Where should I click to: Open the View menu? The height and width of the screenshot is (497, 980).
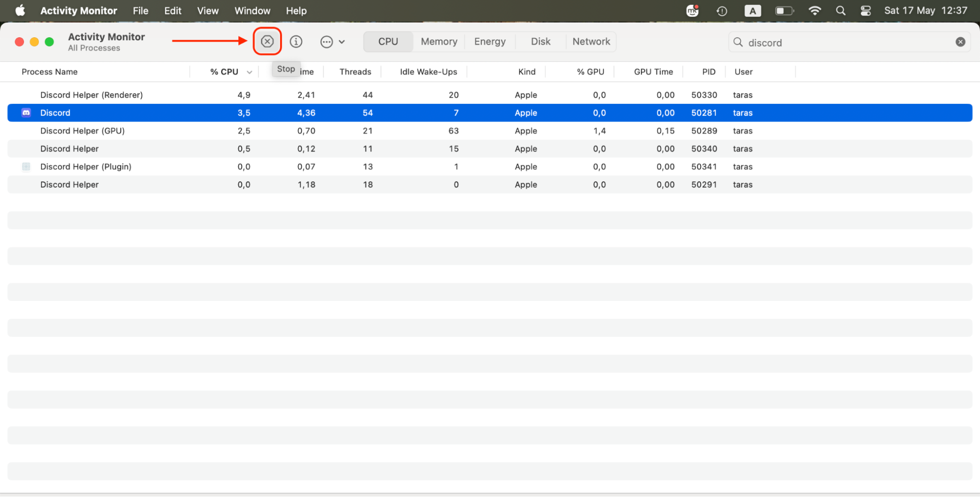click(207, 11)
